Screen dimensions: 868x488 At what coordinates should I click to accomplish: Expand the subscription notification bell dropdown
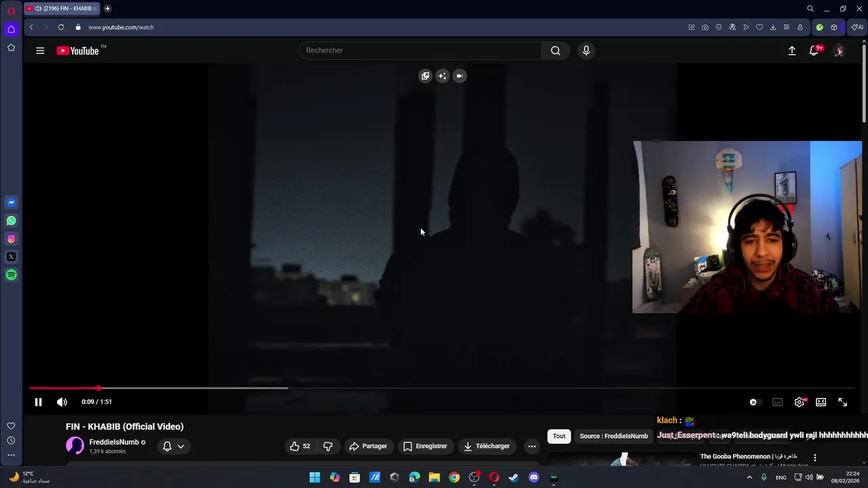point(174,446)
